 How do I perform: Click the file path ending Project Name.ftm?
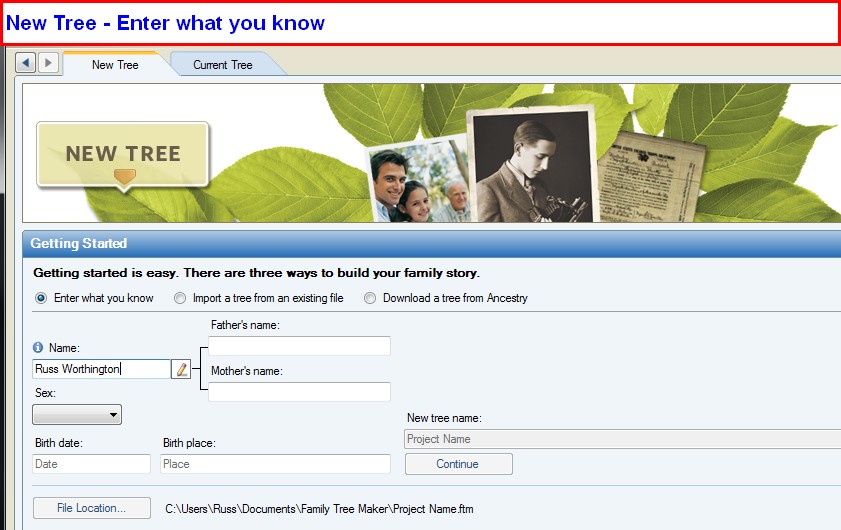point(319,509)
